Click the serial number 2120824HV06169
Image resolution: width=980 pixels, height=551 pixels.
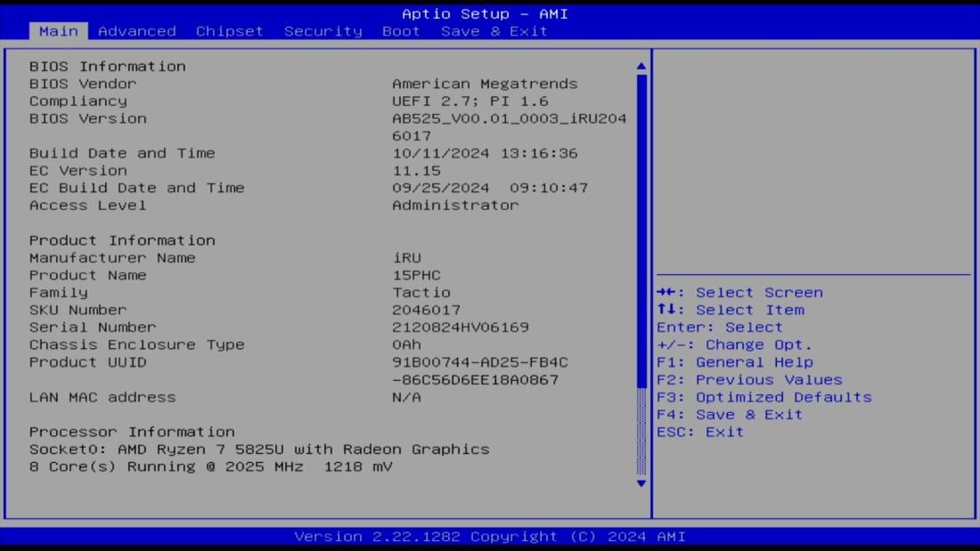pyautogui.click(x=461, y=328)
